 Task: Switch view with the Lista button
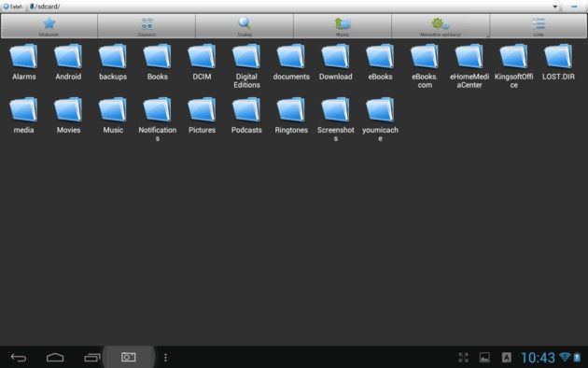(x=539, y=26)
